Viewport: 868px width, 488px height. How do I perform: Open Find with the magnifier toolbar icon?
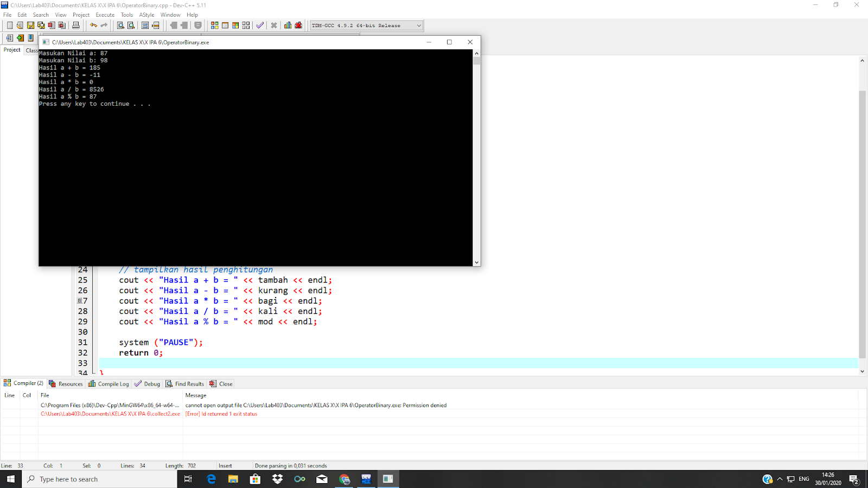[120, 25]
